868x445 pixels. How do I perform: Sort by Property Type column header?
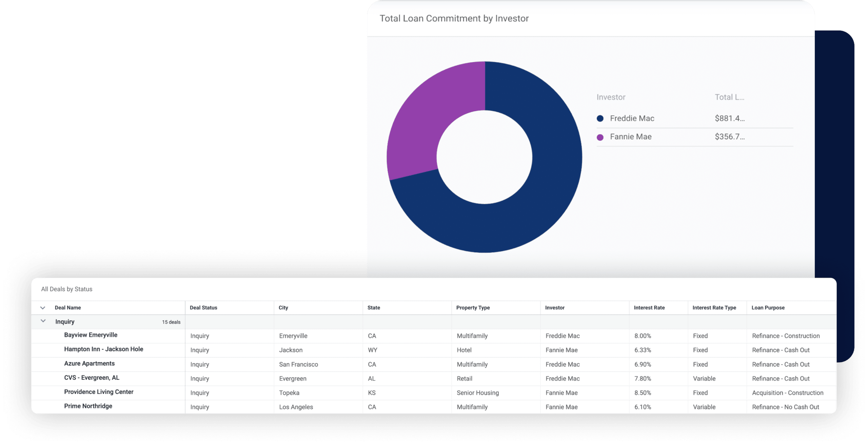[x=473, y=308]
